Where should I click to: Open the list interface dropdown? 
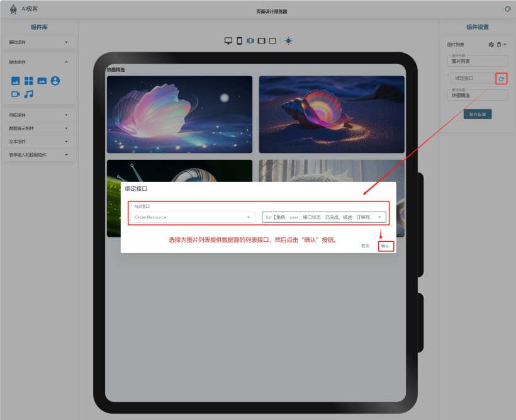[323, 217]
